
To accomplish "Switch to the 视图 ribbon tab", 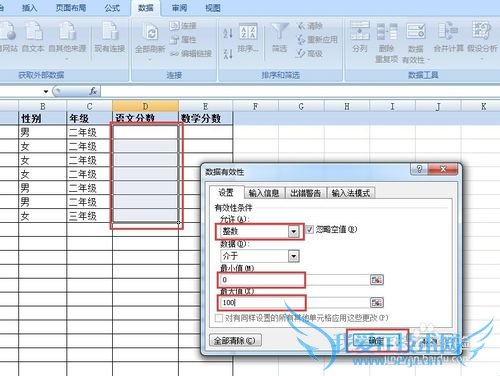I will pyautogui.click(x=213, y=8).
